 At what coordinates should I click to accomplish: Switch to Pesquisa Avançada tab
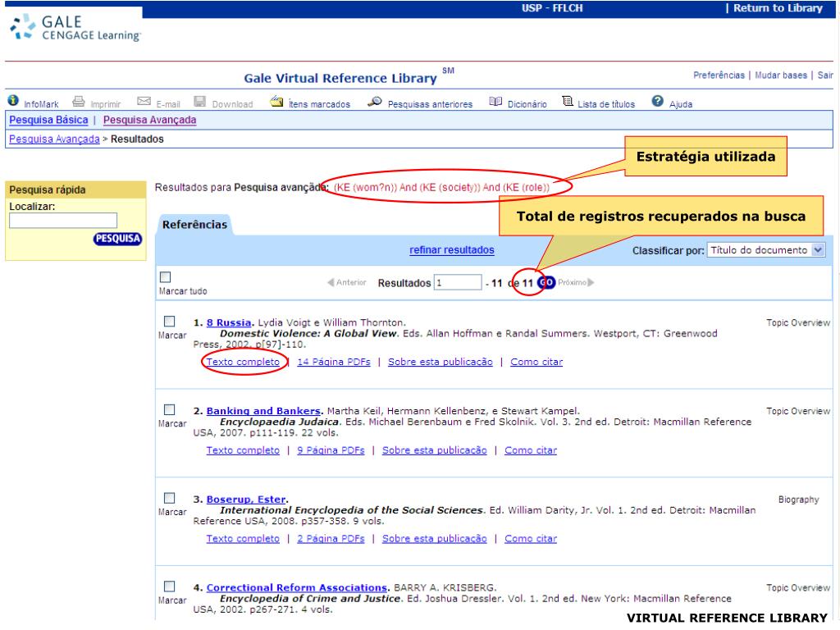[x=149, y=120]
